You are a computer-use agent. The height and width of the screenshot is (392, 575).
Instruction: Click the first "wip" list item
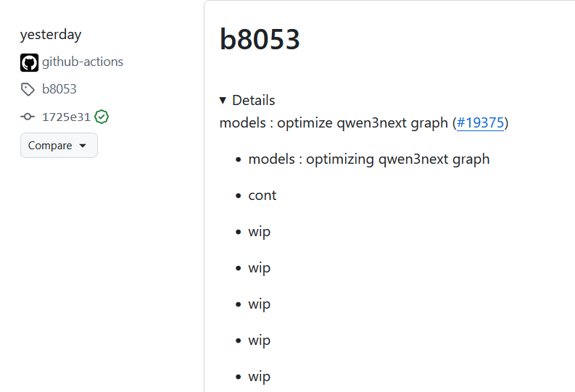coord(259,232)
